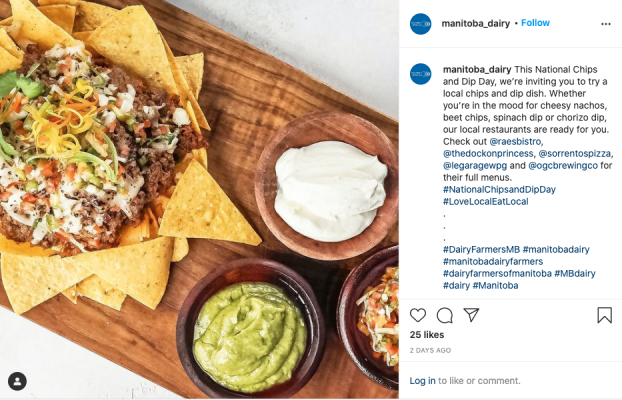This screenshot has height=400, width=622.
Task: Open the #LoveLocalEatLocal hashtag
Action: pyautogui.click(x=486, y=201)
